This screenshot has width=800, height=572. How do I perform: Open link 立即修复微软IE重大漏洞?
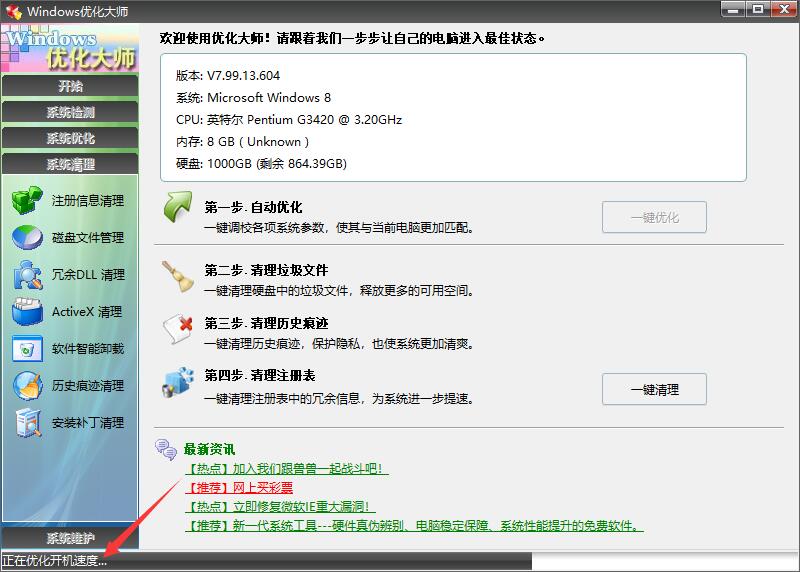[x=280, y=507]
